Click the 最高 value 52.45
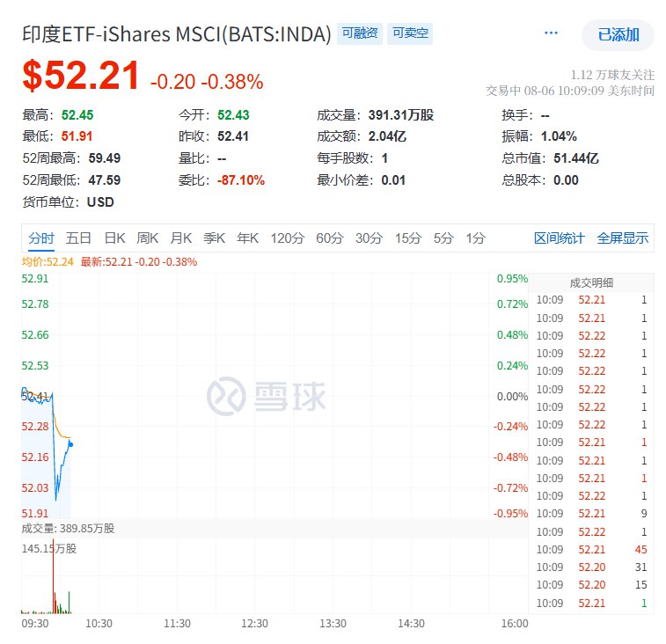 pos(77,115)
